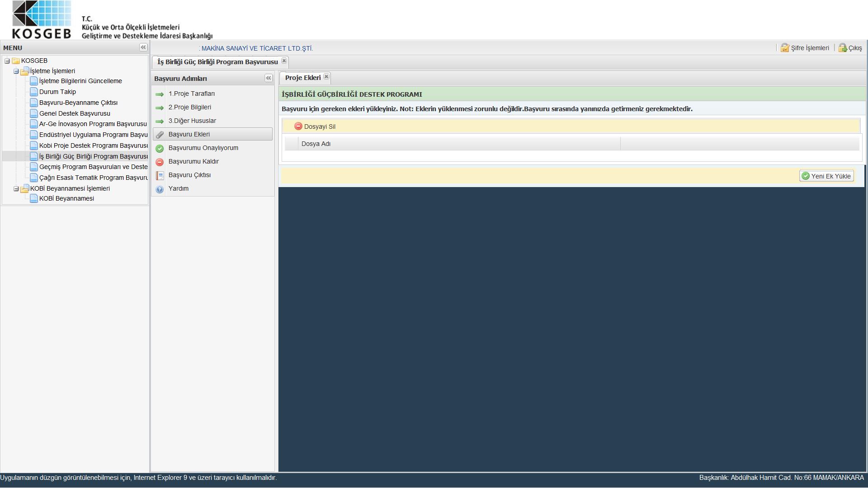The width and height of the screenshot is (868, 488).
Task: Open KOBİ Beyannamesi tree item
Action: tap(66, 198)
